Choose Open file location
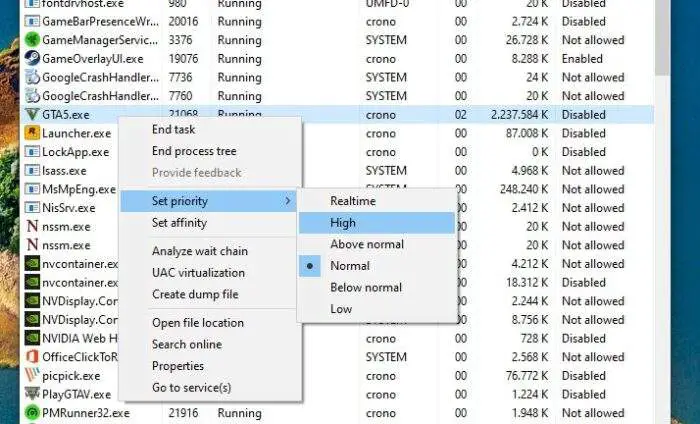 [x=198, y=323]
